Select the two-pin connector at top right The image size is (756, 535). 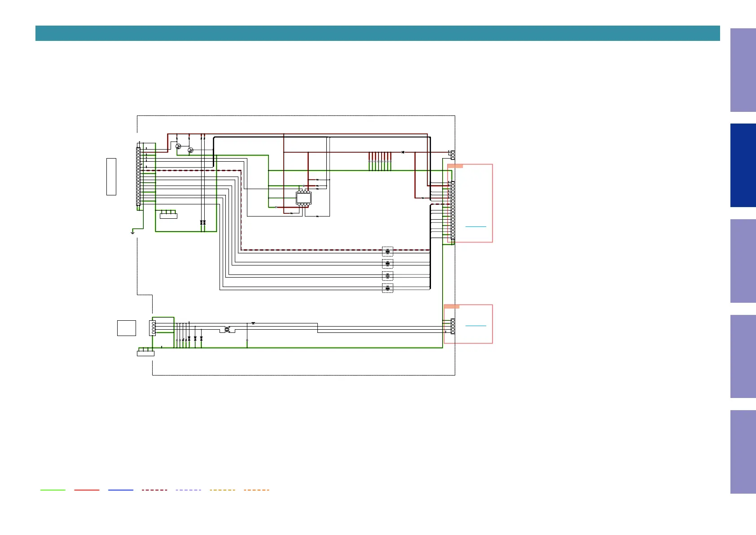[453, 155]
